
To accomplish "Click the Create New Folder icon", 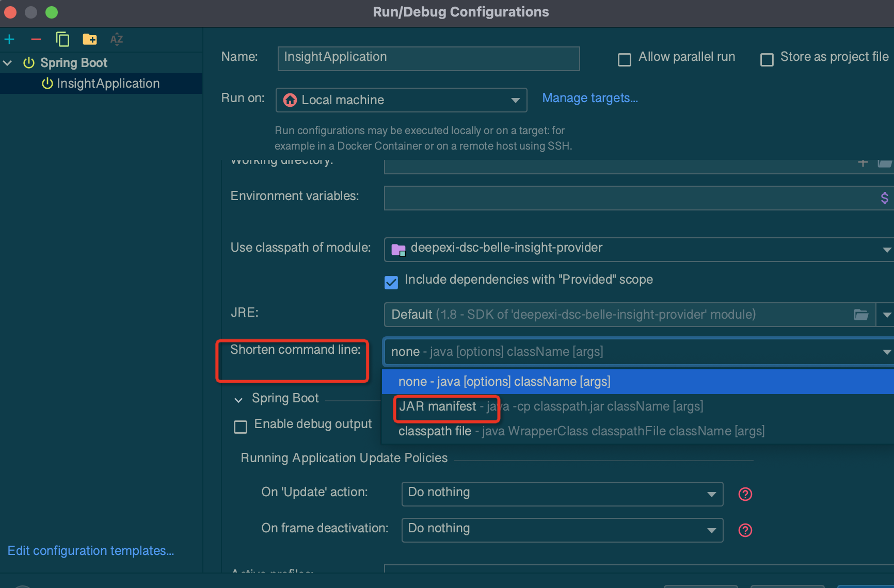I will (x=90, y=39).
